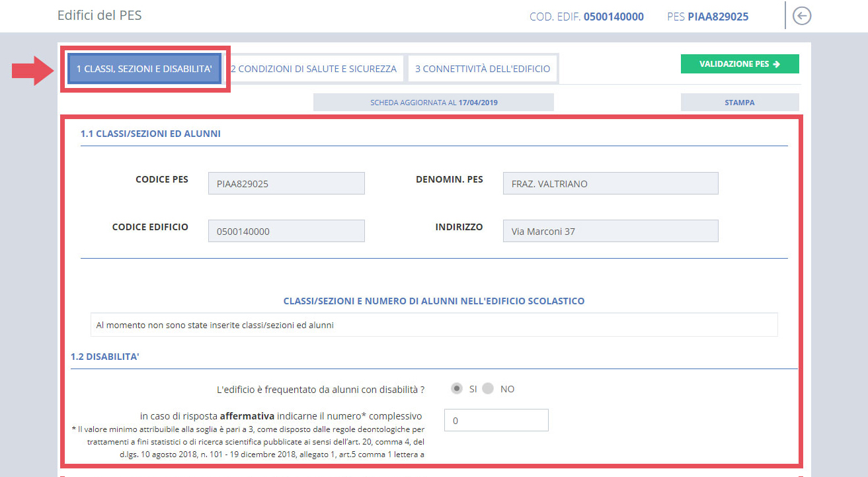Image resolution: width=868 pixels, height=477 pixels.
Task: Click the Scheda aggiornata al 17/04/2019 bar
Action: point(433,103)
